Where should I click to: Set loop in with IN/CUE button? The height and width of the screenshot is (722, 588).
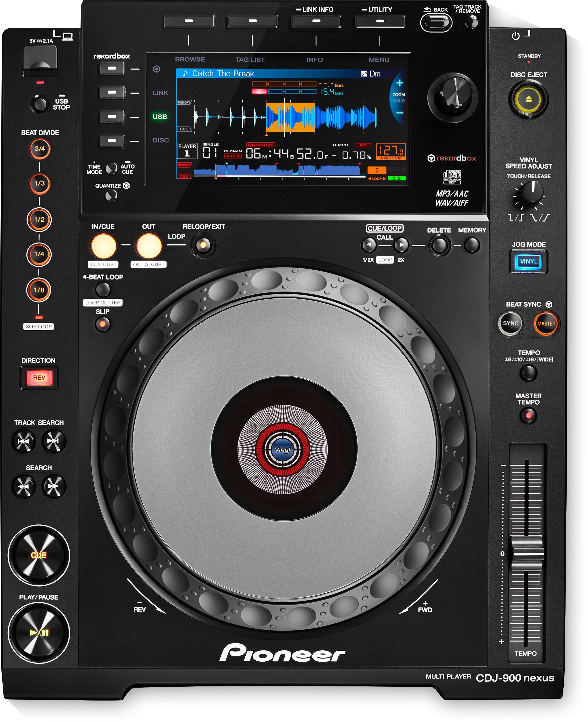click(x=103, y=246)
